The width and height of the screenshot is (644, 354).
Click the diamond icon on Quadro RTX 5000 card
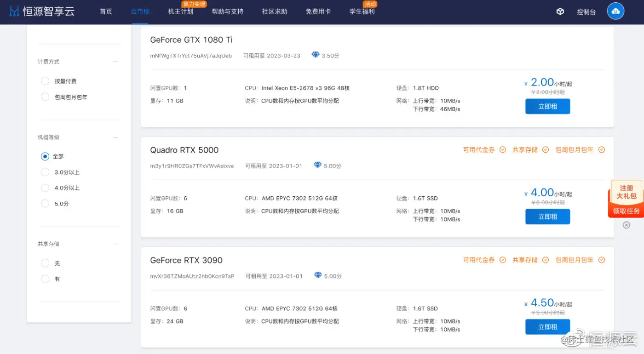click(x=317, y=165)
